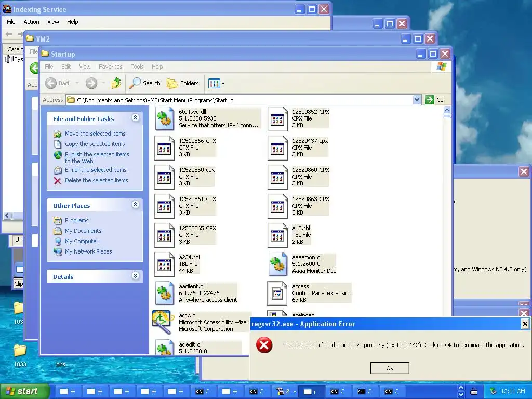Collapse File and Folder Tasks panel
This screenshot has width=532, height=399.
pyautogui.click(x=135, y=118)
